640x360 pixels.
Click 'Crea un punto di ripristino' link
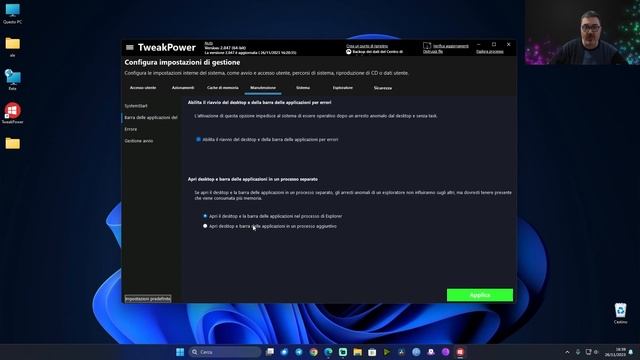pos(367,46)
